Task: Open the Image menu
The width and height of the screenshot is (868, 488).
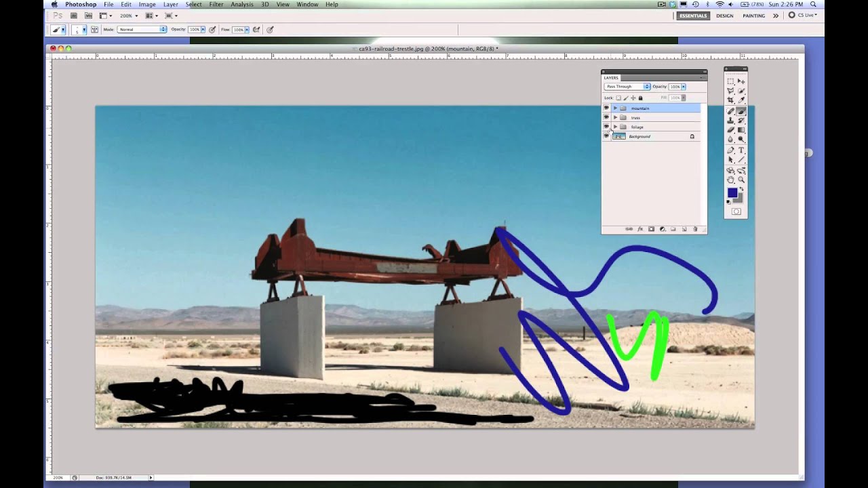Action: pos(147,4)
